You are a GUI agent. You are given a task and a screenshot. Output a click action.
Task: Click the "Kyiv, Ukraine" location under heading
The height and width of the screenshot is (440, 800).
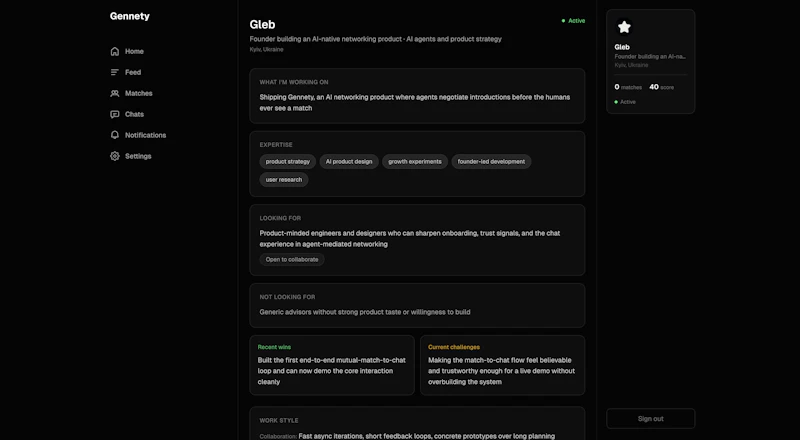[266, 50]
